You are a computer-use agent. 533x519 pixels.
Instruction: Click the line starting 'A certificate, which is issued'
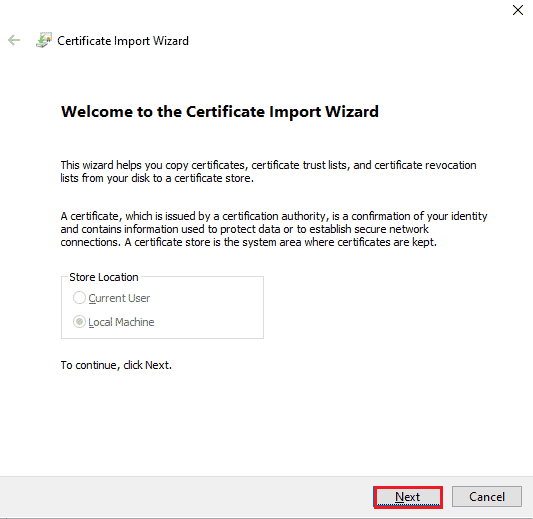pyautogui.click(x=274, y=216)
